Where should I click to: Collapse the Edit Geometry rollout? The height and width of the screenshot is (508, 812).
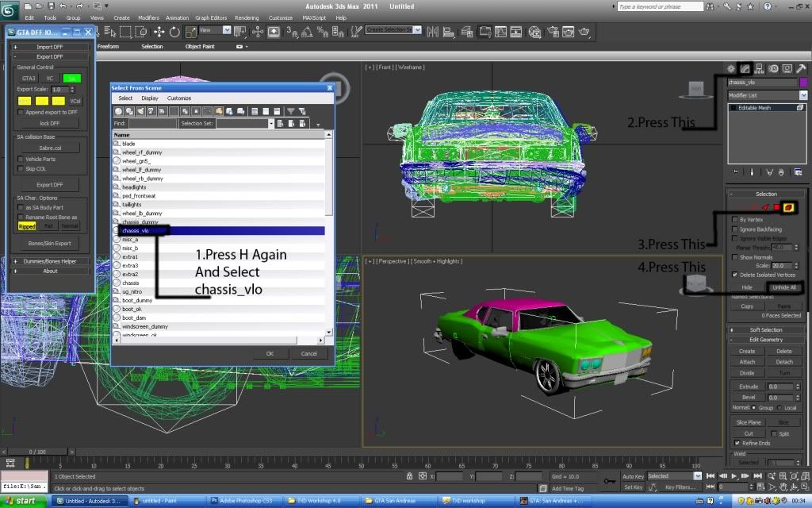point(765,340)
